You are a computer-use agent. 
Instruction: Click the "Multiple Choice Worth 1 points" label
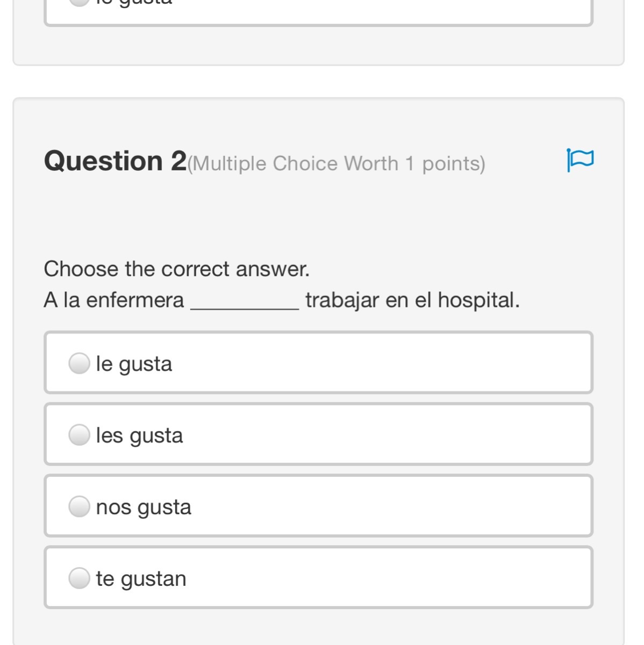point(337,163)
